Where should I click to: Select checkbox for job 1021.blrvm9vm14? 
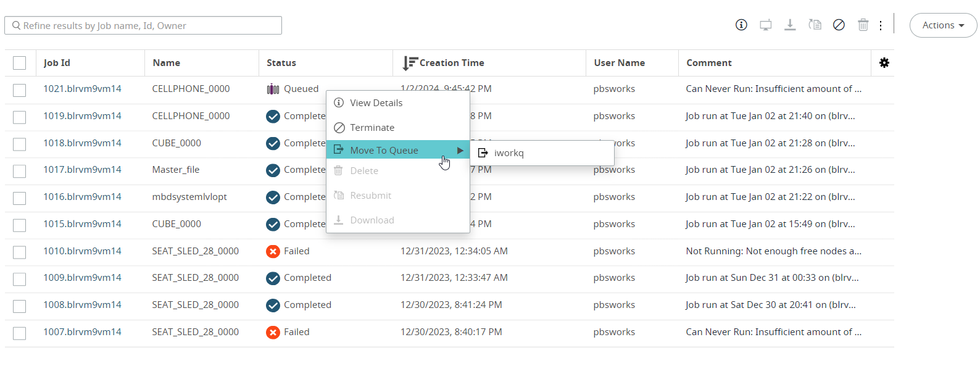coord(20,90)
